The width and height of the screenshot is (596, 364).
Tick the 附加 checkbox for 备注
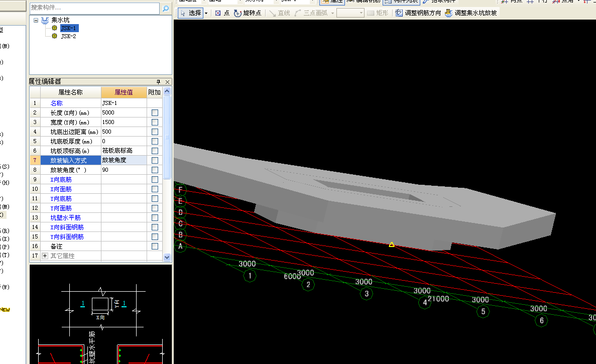tap(155, 246)
